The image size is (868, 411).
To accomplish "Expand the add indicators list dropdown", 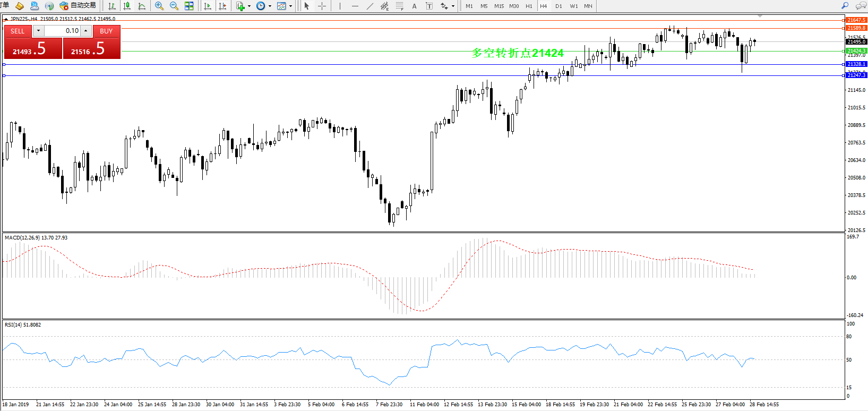I will click(249, 6).
